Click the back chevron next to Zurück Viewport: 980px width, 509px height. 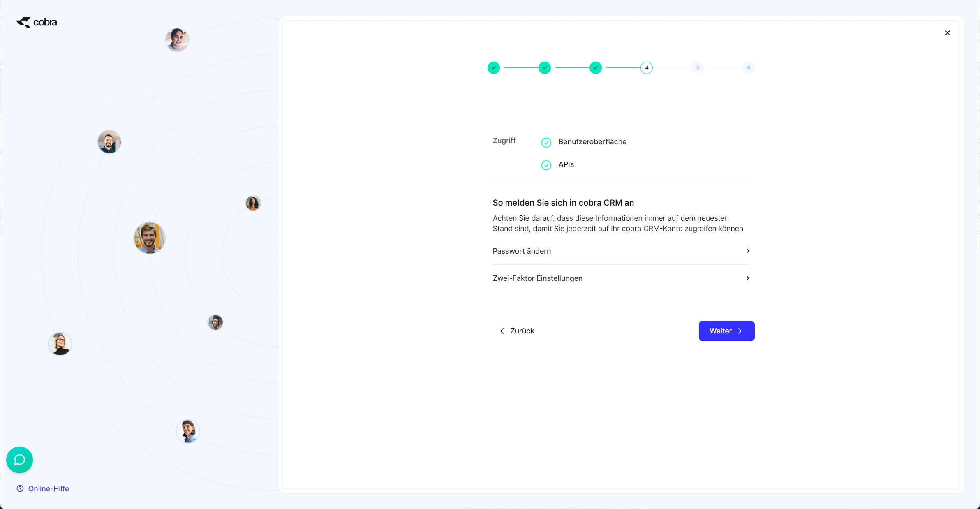(x=502, y=331)
